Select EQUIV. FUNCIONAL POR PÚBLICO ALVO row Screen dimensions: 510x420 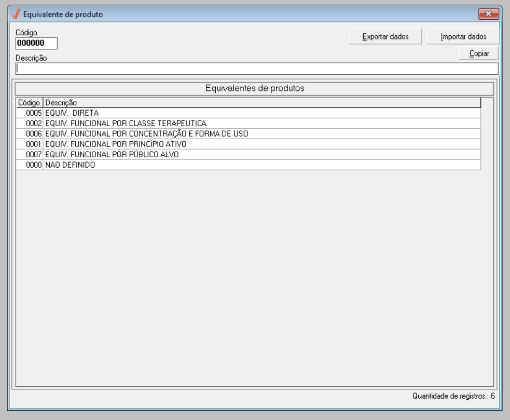point(248,154)
